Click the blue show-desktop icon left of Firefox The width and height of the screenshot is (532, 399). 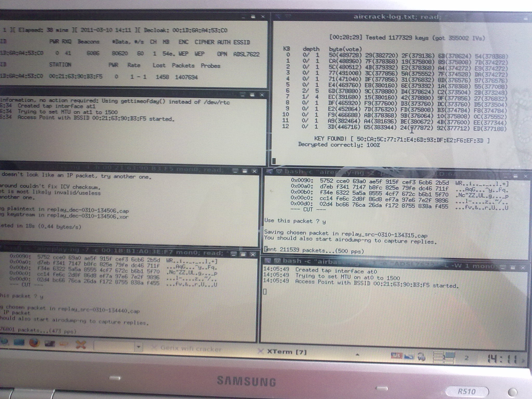[19, 342]
